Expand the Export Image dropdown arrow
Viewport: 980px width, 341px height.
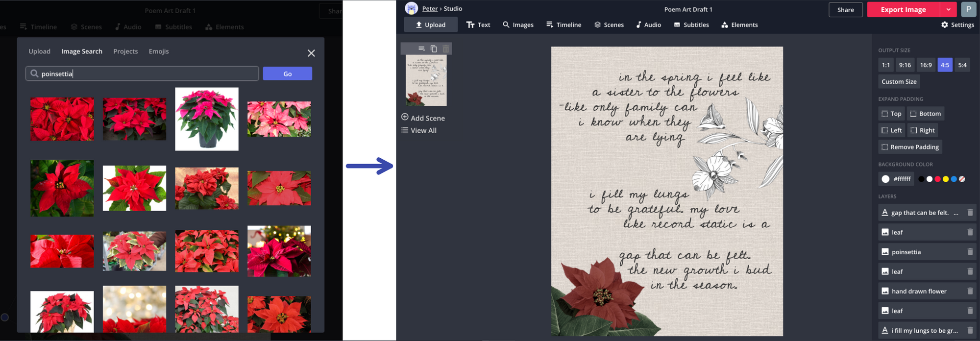click(948, 10)
